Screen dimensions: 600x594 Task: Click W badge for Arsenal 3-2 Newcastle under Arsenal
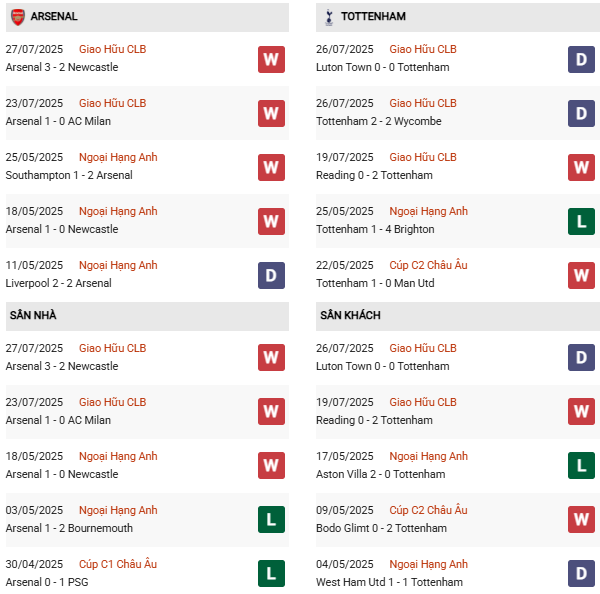click(271, 59)
